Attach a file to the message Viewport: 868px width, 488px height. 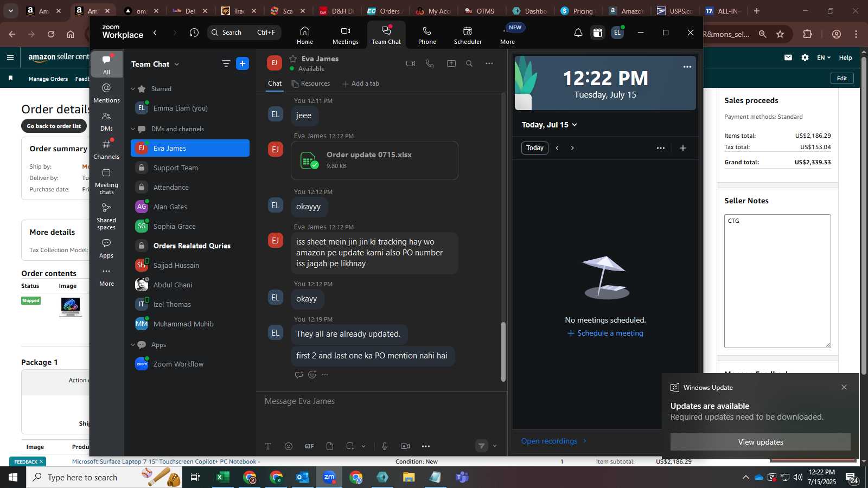click(x=330, y=446)
